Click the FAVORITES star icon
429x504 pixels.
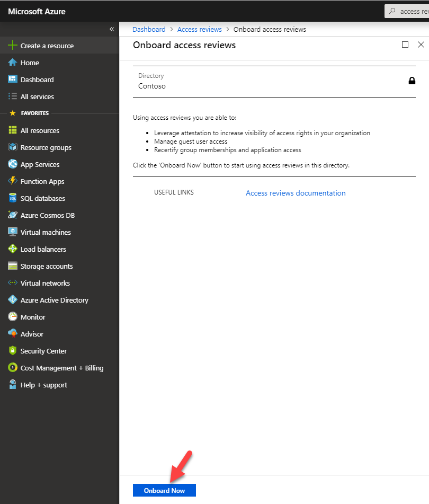point(13,113)
